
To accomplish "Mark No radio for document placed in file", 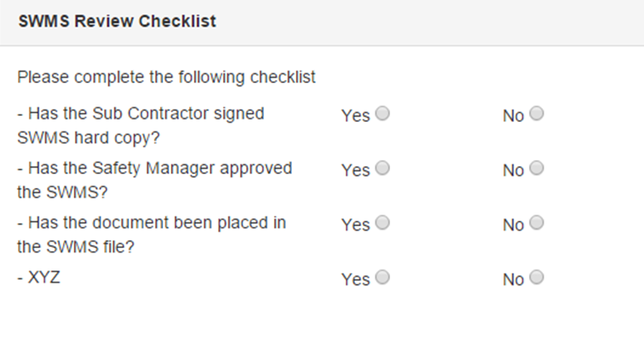I will click(x=537, y=222).
